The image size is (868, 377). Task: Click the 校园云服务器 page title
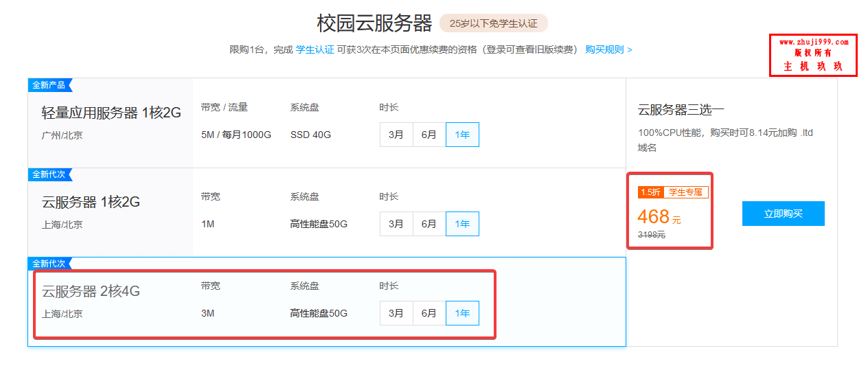[x=374, y=23]
